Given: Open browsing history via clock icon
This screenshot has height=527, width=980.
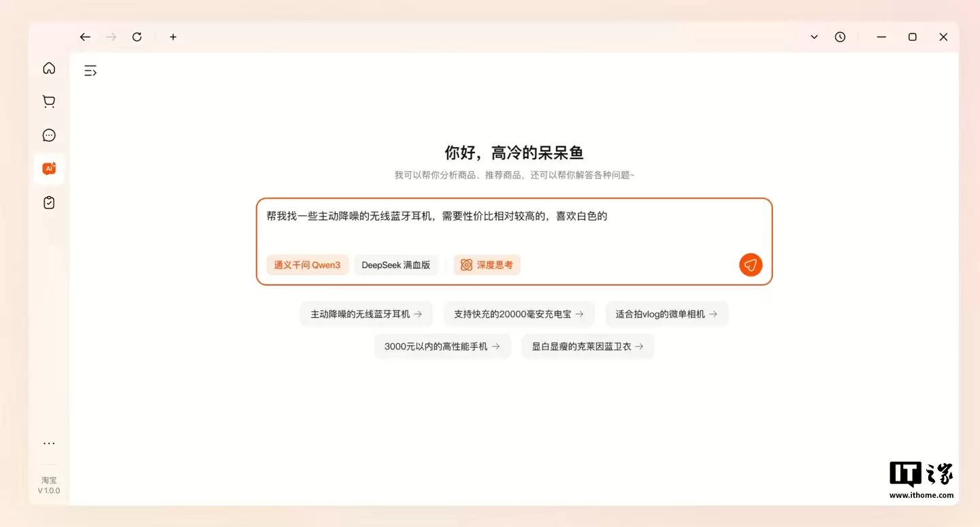Looking at the screenshot, I should pos(840,37).
